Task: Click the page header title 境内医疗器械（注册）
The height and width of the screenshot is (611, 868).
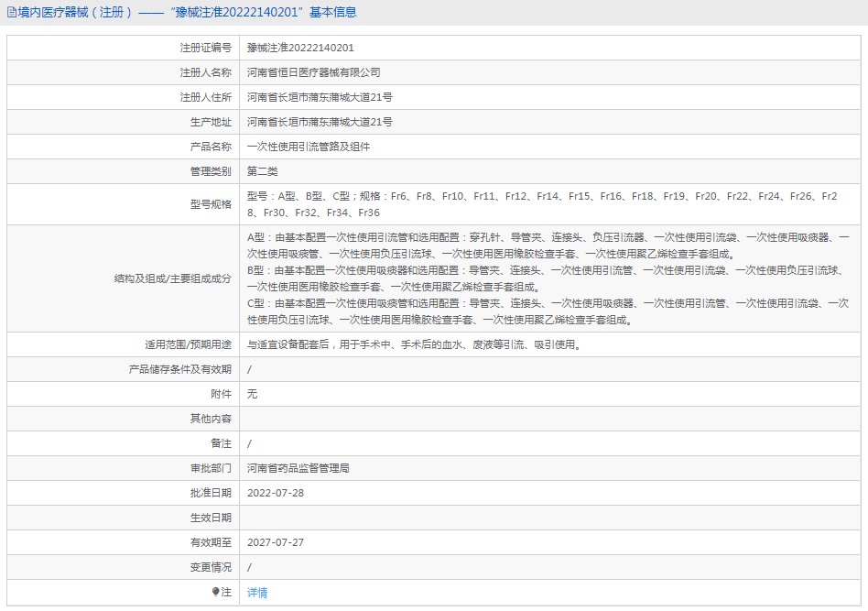Action: pyautogui.click(x=75, y=12)
